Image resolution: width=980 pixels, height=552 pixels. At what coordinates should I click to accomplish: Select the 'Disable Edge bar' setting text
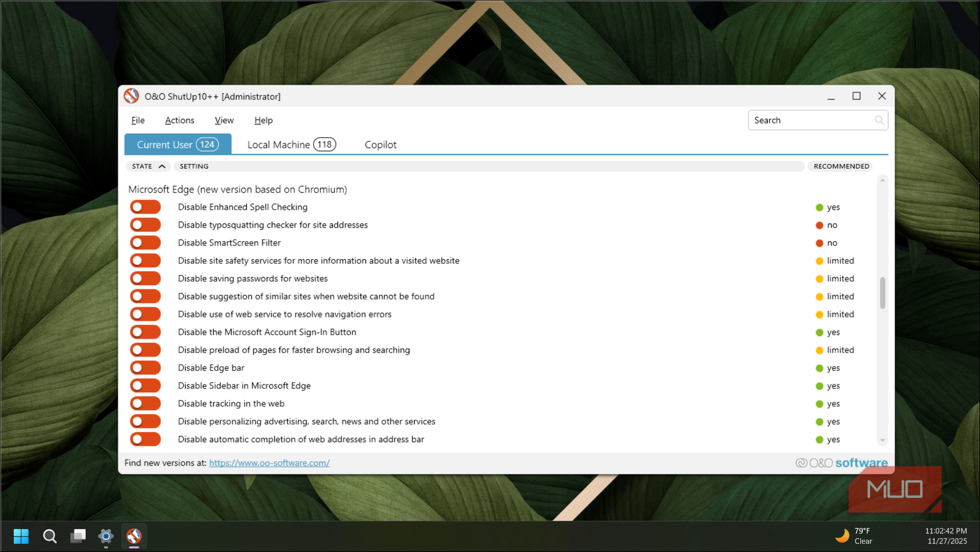coord(211,368)
